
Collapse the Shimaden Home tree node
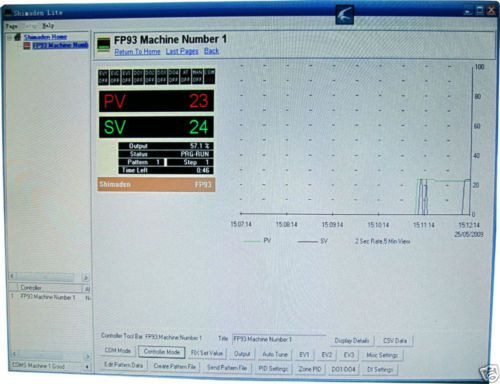pyautogui.click(x=9, y=37)
